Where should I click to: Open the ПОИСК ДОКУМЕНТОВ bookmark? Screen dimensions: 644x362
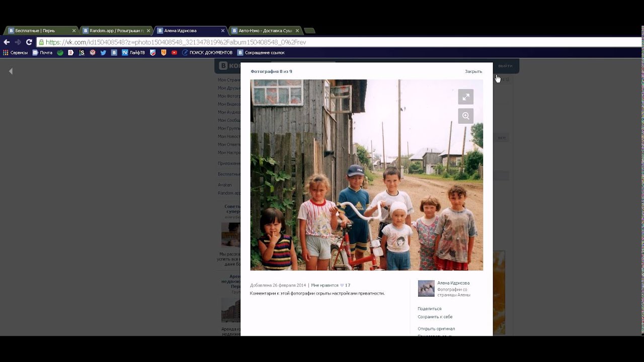point(207,52)
